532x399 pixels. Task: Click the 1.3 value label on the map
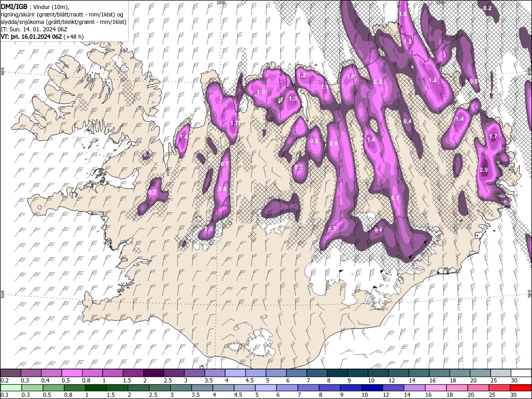click(408, 41)
